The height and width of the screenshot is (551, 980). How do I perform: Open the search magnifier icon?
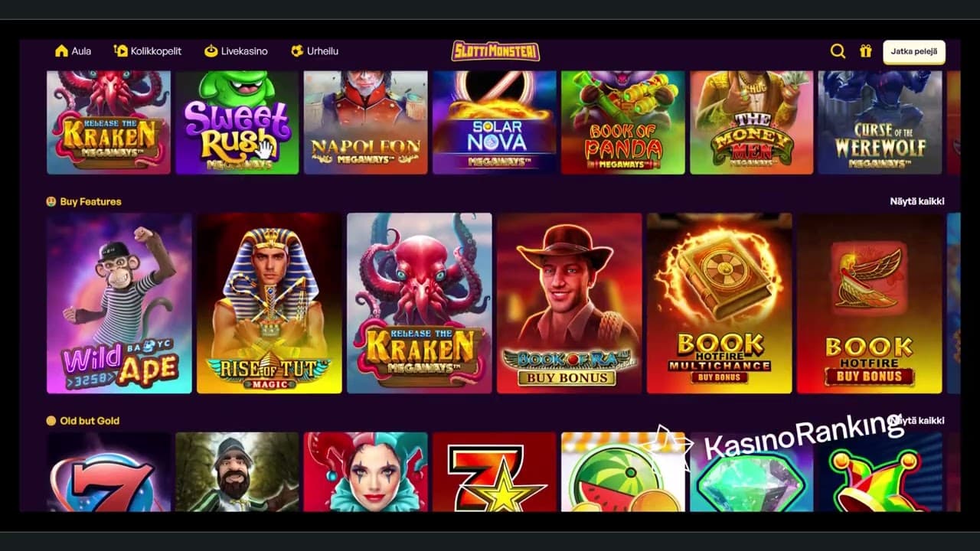pyautogui.click(x=838, y=51)
